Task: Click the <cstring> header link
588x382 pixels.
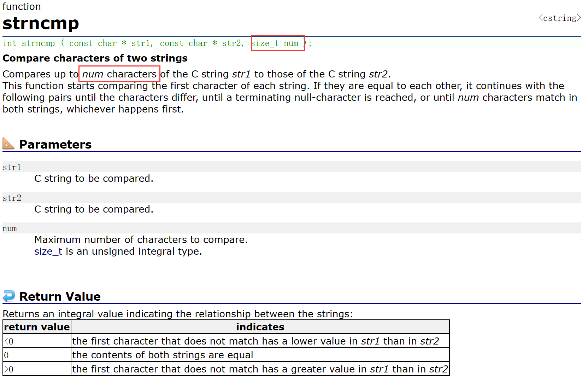Action: coord(560,18)
